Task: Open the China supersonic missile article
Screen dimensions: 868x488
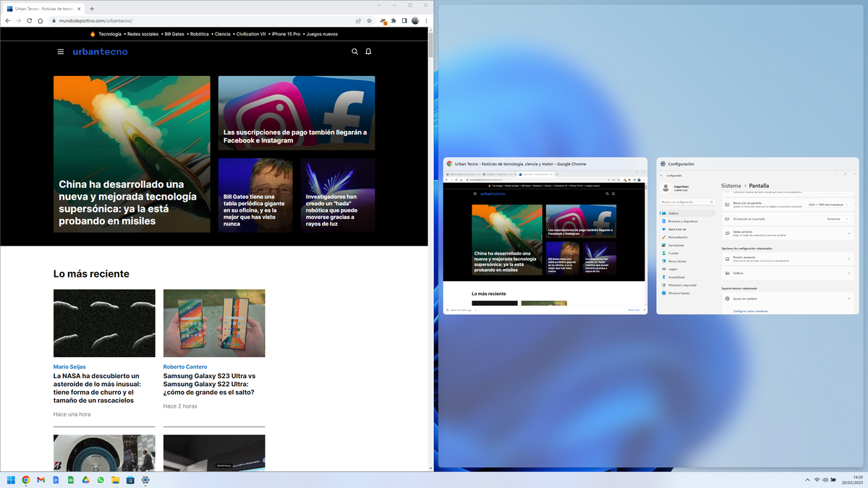Action: click(x=132, y=154)
